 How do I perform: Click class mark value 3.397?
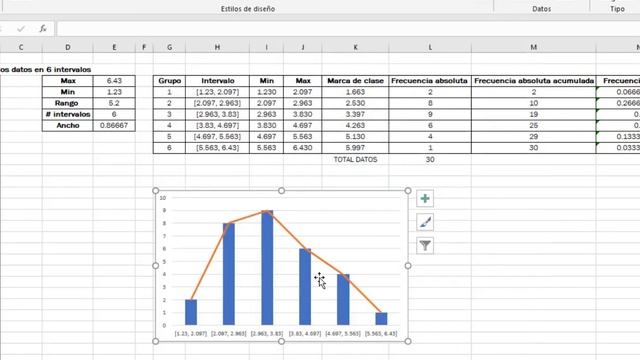click(355, 114)
